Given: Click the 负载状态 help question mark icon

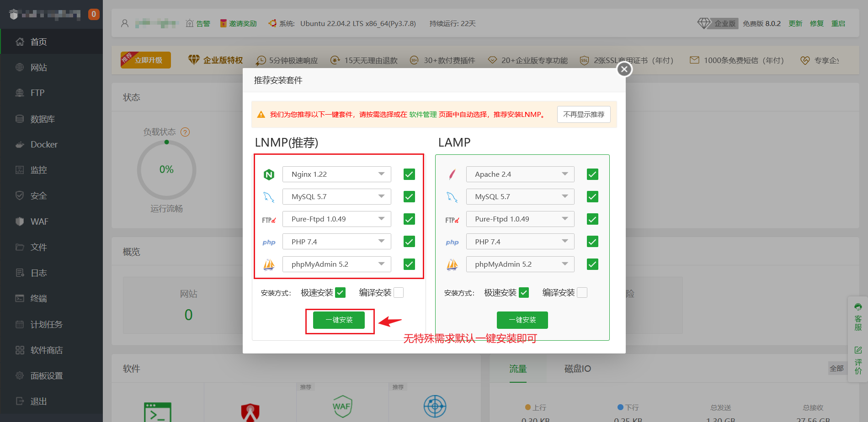Looking at the screenshot, I should (x=185, y=132).
